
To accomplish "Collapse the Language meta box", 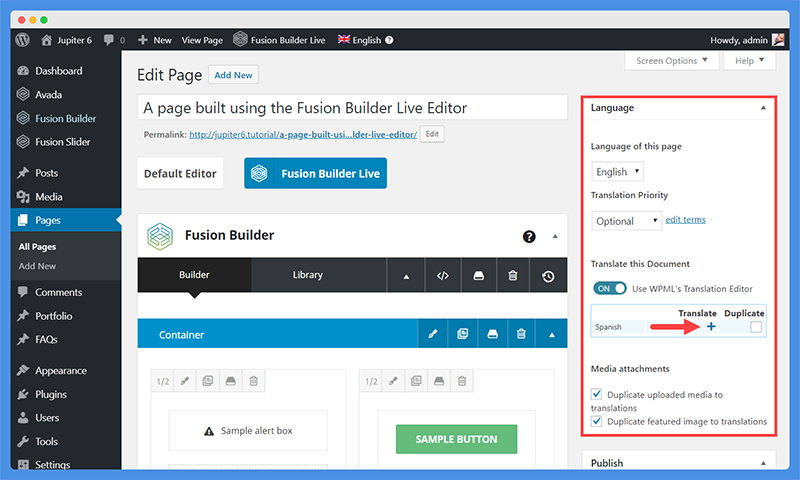I will click(763, 108).
